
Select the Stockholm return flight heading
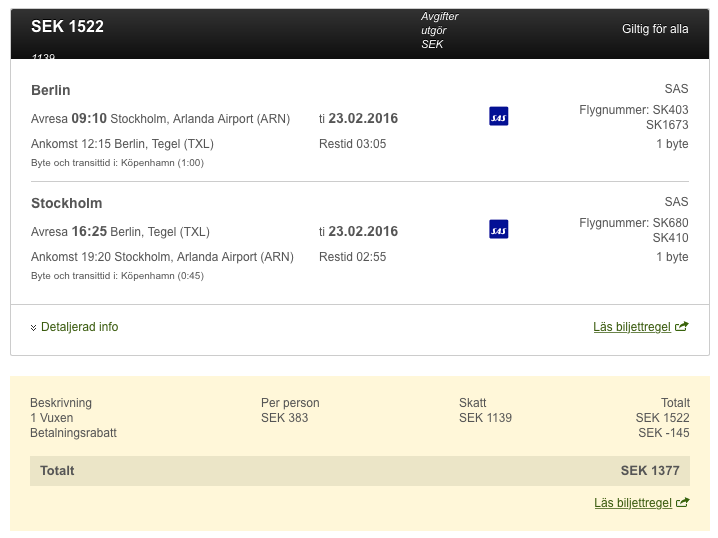point(66,203)
